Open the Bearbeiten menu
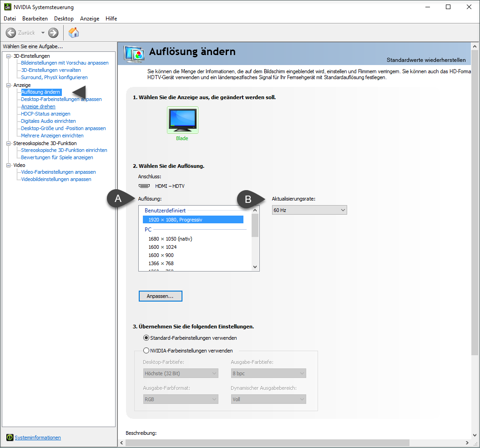 (x=35, y=19)
